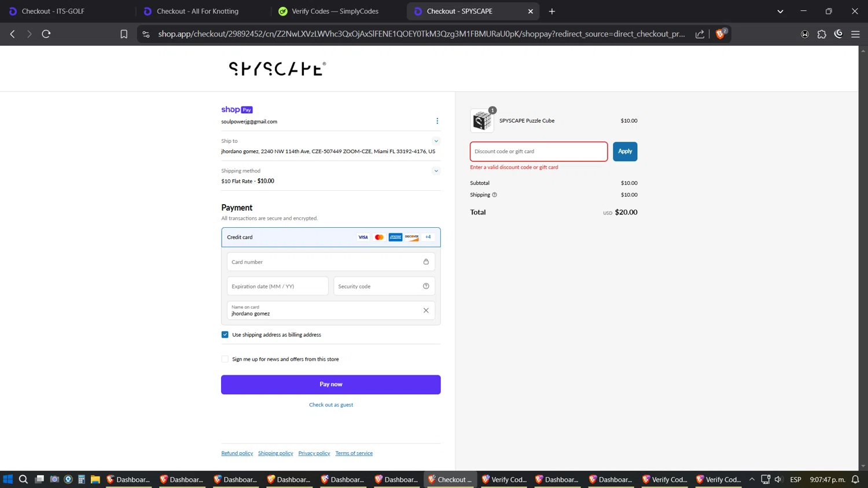Focus the Expiration date field

pyautogui.click(x=278, y=286)
